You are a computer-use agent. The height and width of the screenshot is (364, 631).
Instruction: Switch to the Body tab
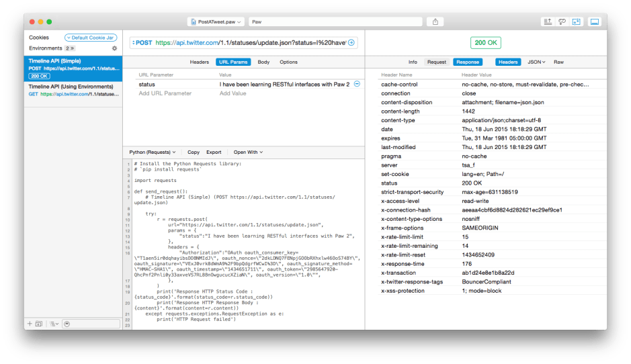click(x=263, y=62)
